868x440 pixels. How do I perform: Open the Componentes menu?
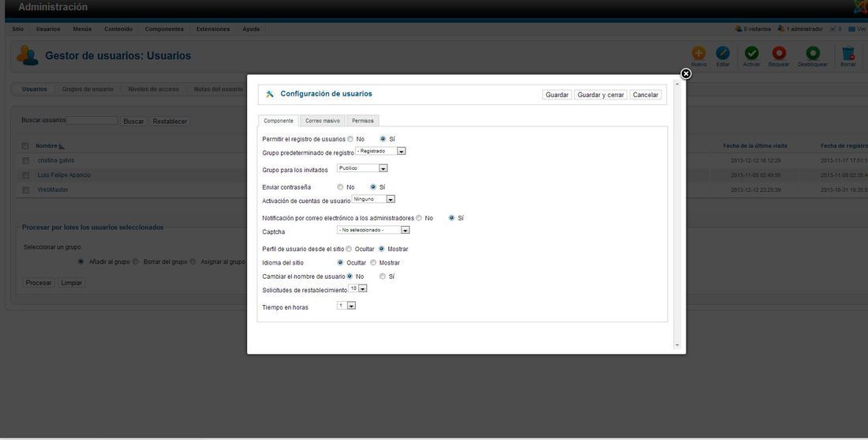click(x=164, y=29)
